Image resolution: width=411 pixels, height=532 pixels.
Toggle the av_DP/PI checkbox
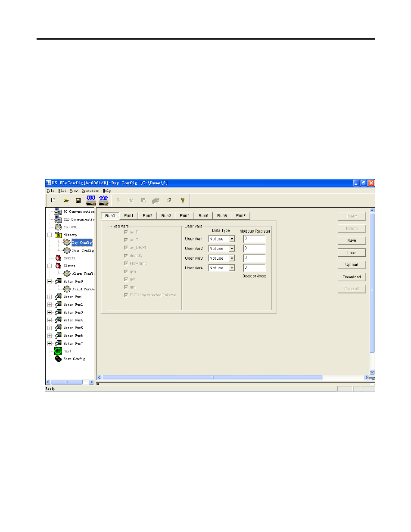click(x=126, y=248)
